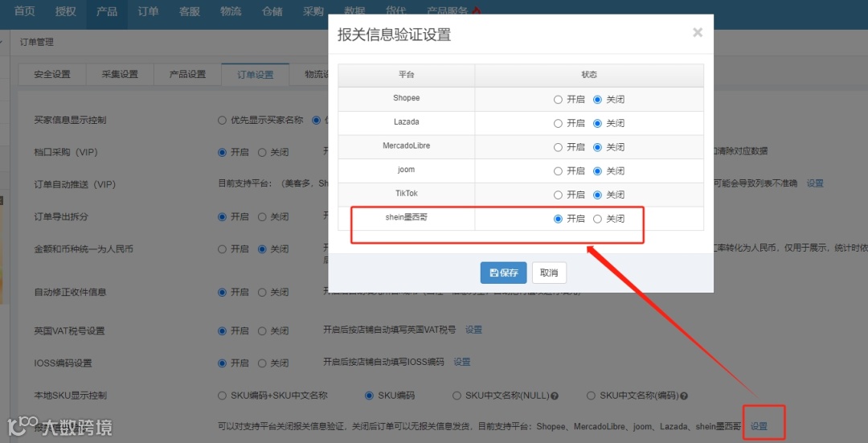868x443 pixels.
Task: Open 设置 link for IOSS编码
Action: click(461, 362)
